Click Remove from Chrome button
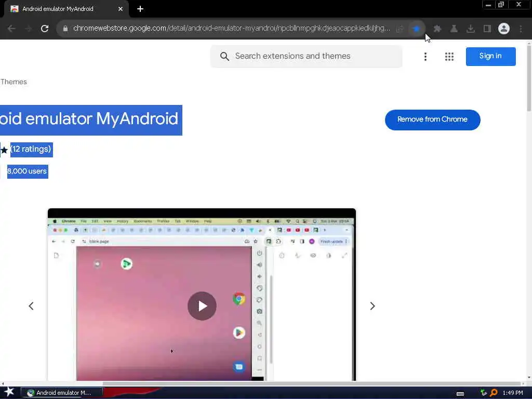 click(x=433, y=119)
